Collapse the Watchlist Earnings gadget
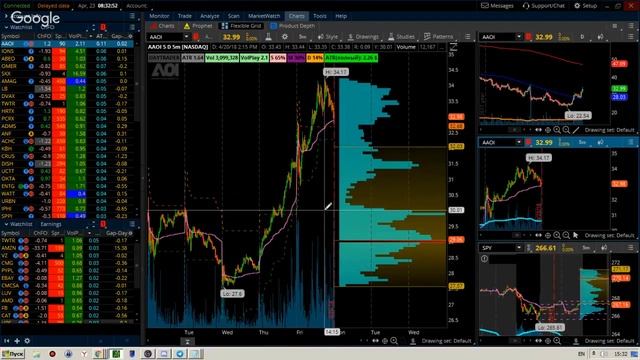The image size is (640, 360). coord(6,224)
